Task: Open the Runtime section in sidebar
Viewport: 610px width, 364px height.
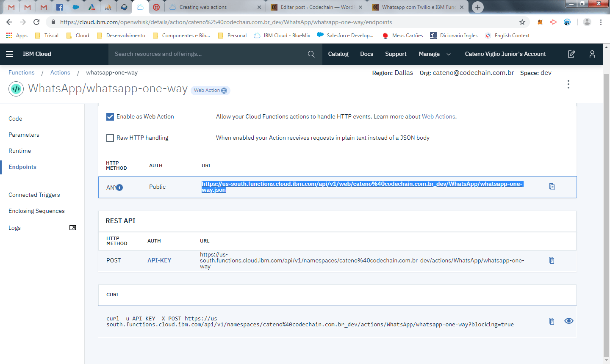Action: (19, 151)
